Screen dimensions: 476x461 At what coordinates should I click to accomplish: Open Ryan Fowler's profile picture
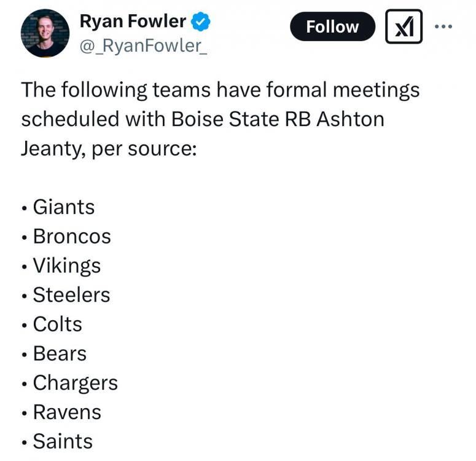point(45,33)
